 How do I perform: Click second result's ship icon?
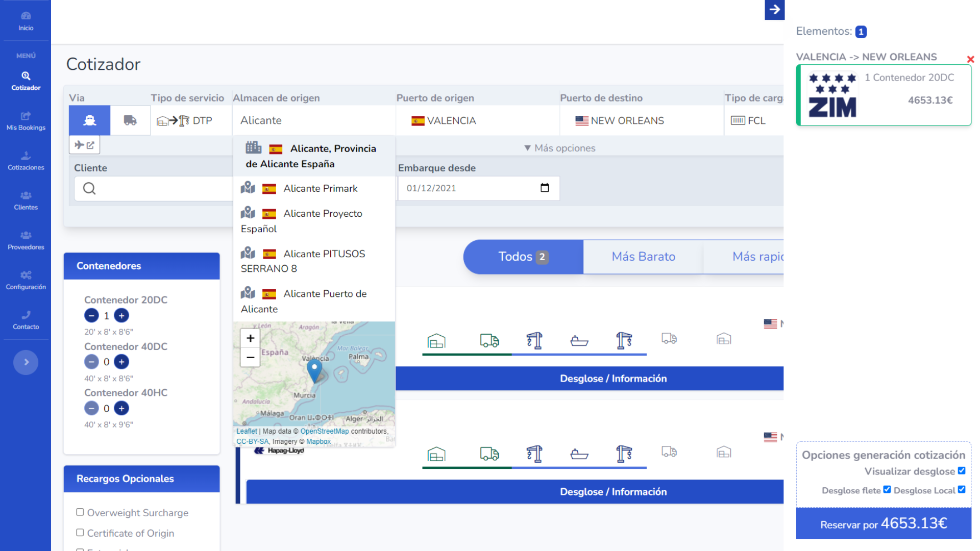coord(579,454)
